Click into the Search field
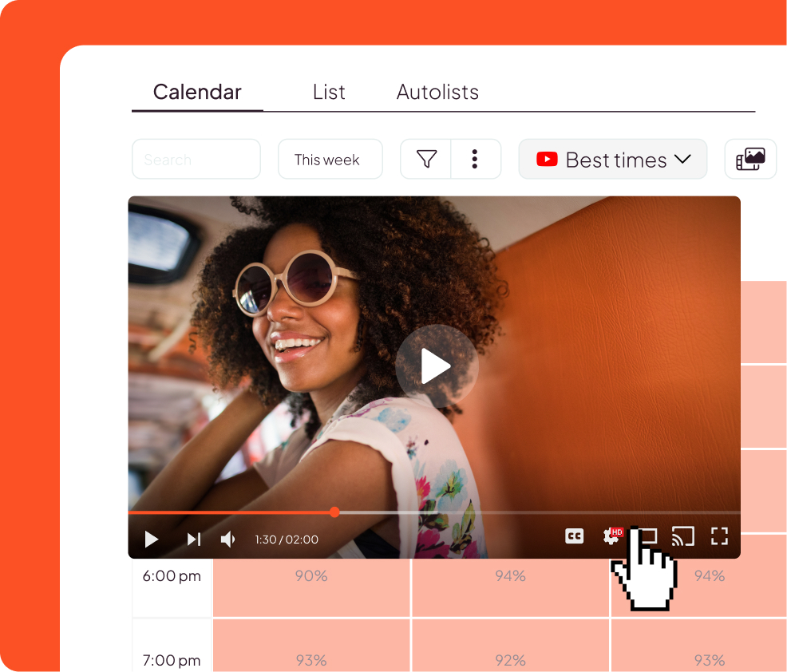This screenshot has width=787, height=672. [x=196, y=160]
